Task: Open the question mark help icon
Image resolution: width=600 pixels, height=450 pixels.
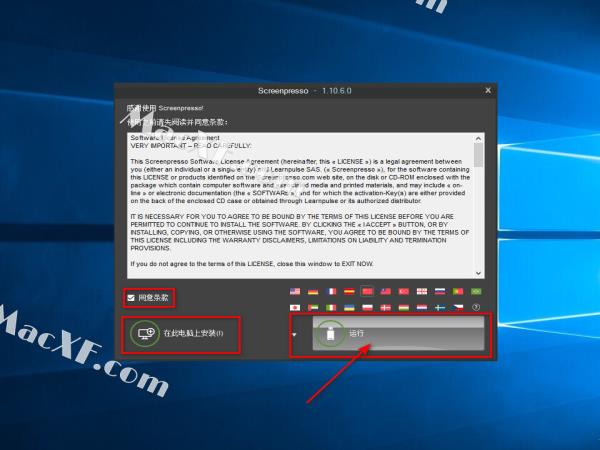Action: click(x=476, y=307)
